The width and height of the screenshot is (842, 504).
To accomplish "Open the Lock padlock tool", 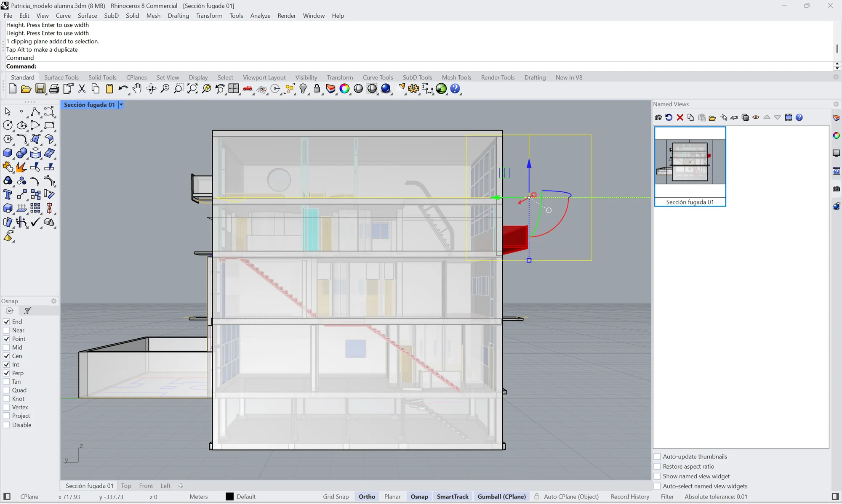I will 317,89.
